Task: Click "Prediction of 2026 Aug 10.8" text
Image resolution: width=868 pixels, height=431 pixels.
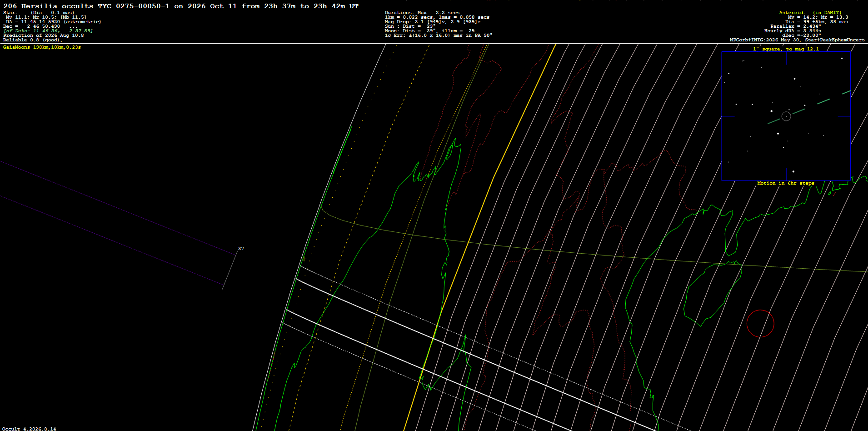Action: tap(44, 35)
